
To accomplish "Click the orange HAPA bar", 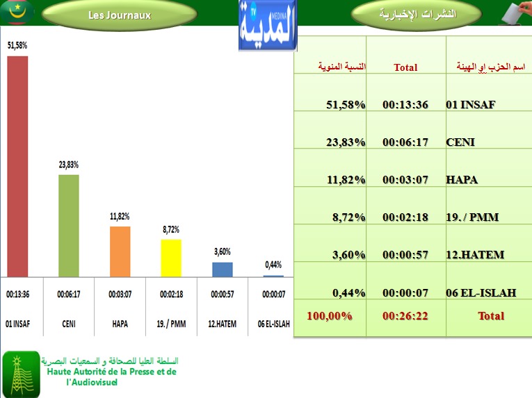I will [x=120, y=251].
